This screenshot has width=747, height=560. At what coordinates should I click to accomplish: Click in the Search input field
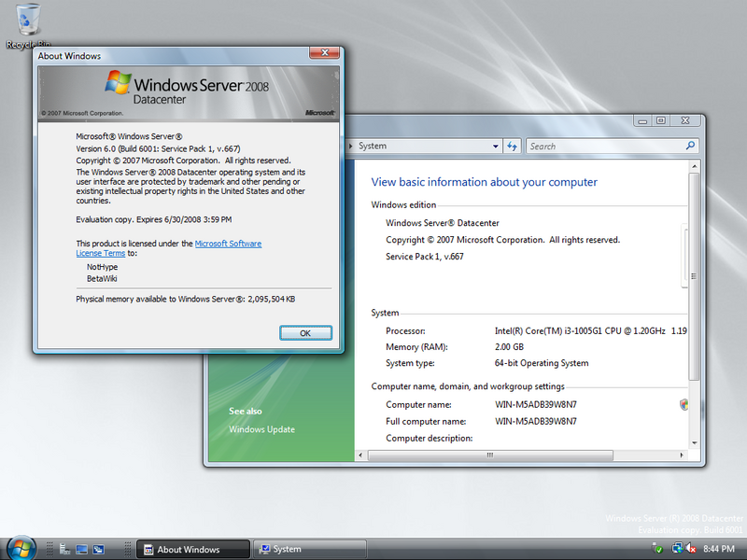(605, 147)
